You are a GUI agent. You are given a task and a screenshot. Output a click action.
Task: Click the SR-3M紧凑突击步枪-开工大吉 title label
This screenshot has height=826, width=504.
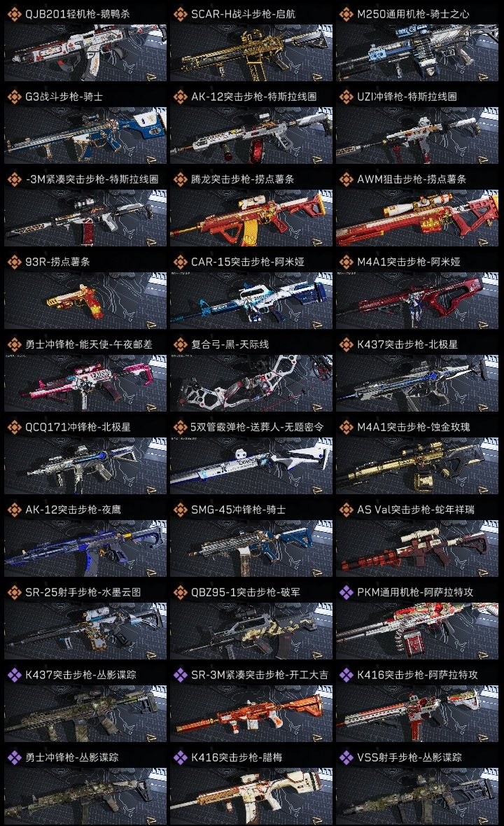259,675
